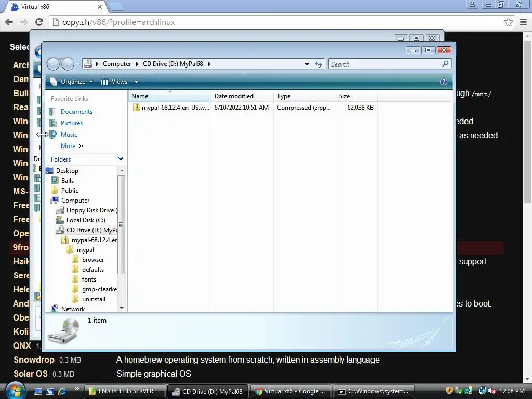Click the Chrome user profile icon
This screenshot has width=532, height=399.
pyautogui.click(x=472, y=4)
